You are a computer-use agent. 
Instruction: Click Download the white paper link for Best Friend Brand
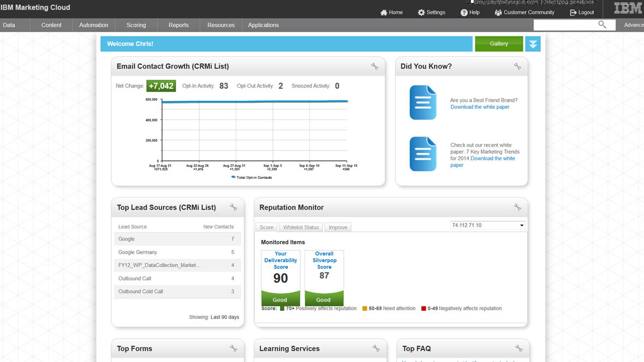coord(480,107)
